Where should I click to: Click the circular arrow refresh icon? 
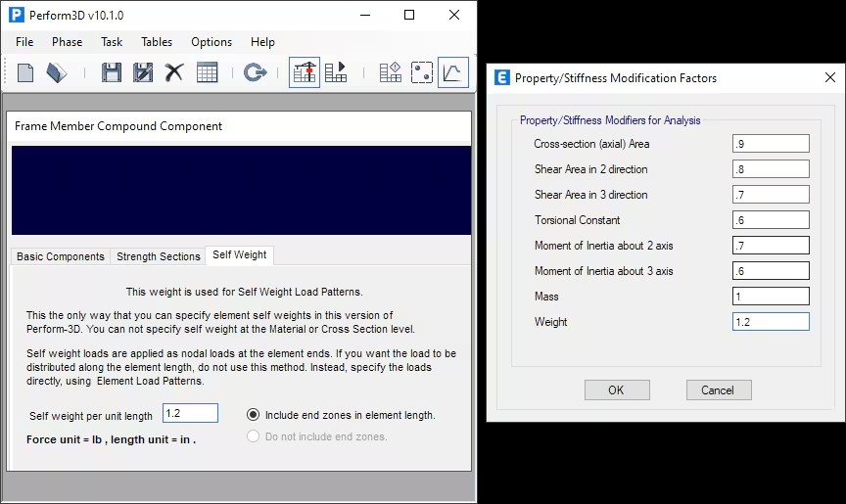255,72
